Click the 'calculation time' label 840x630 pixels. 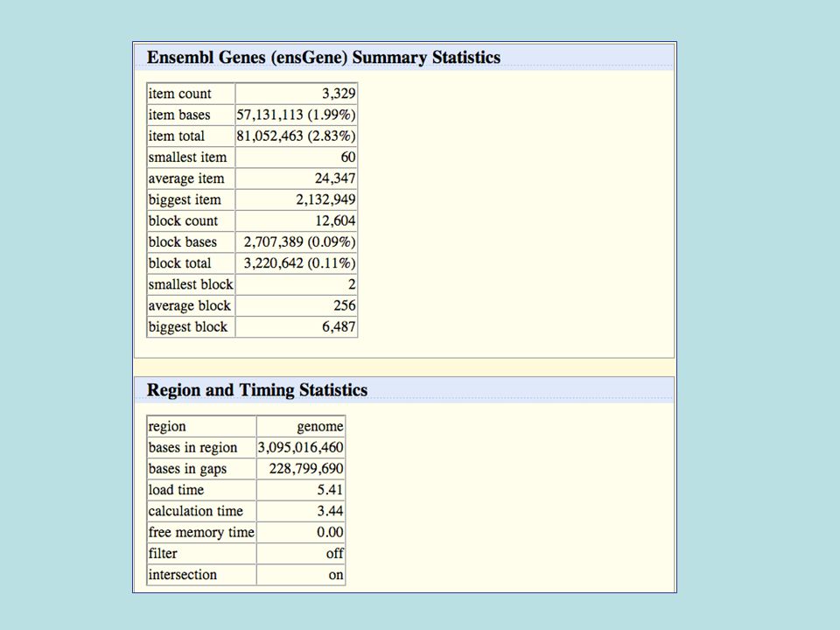coord(195,511)
